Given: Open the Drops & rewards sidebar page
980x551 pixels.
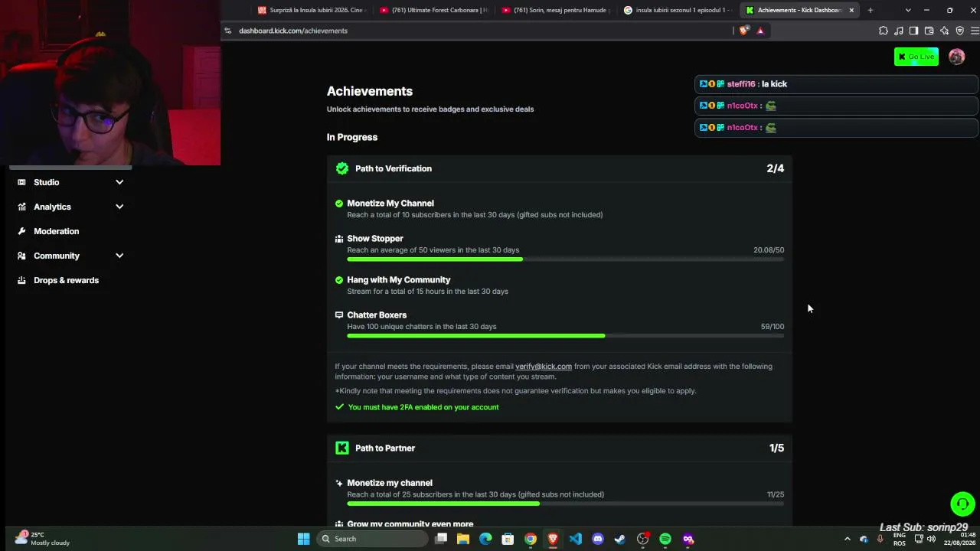Looking at the screenshot, I should [66, 280].
